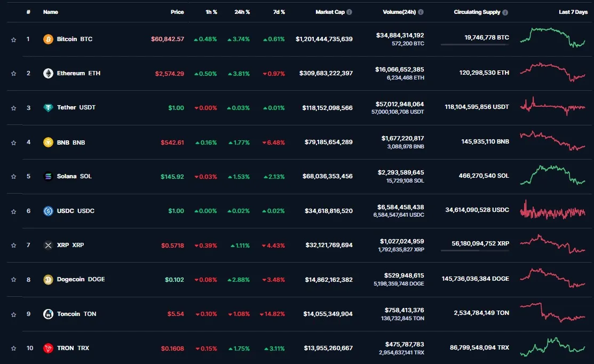Click the Circulating Supply info icon
The width and height of the screenshot is (594, 364).
(505, 12)
